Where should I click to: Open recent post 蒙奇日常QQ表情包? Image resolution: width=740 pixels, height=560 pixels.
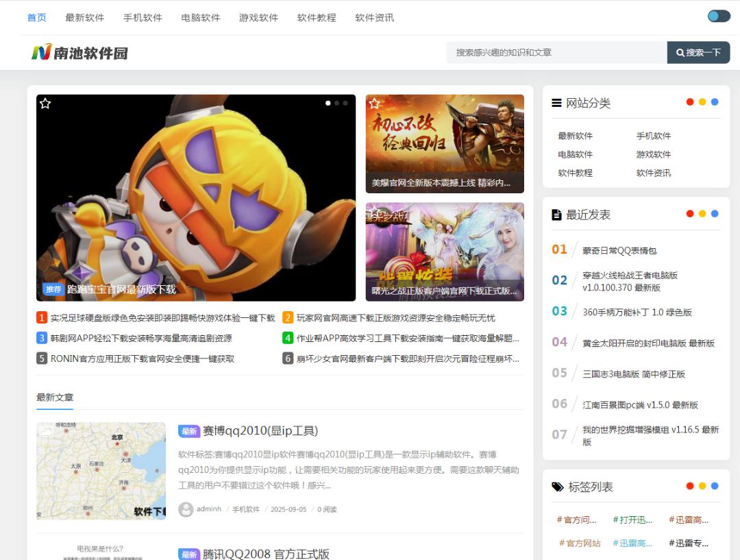(x=619, y=251)
